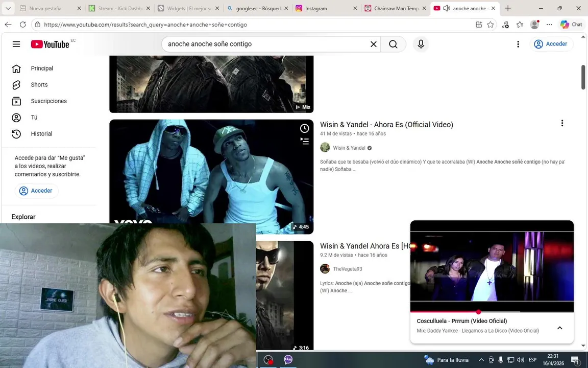Open OBS Studio in the taskbar
This screenshot has height=368, width=588.
[268, 360]
